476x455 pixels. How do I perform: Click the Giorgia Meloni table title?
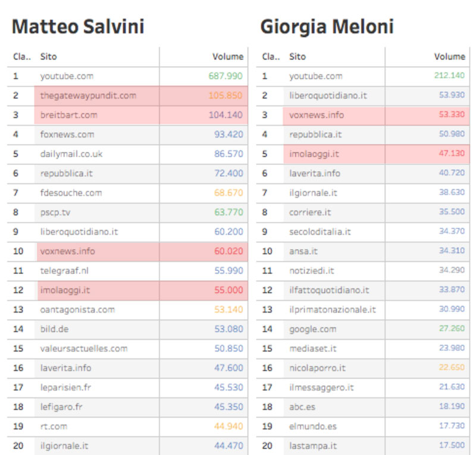point(327,26)
